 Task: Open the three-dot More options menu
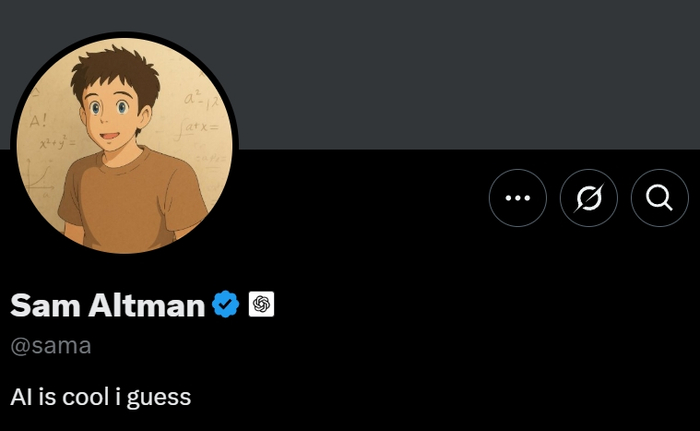tap(517, 198)
